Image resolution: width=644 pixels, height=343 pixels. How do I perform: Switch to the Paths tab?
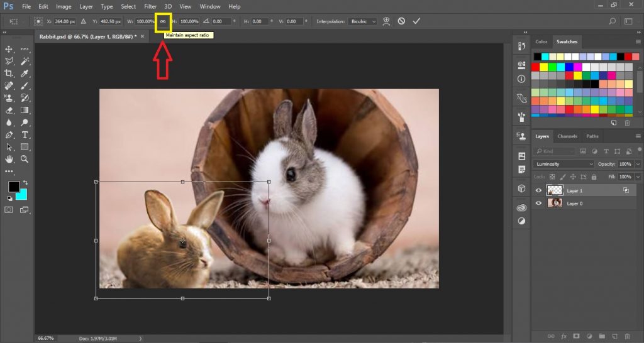click(592, 136)
